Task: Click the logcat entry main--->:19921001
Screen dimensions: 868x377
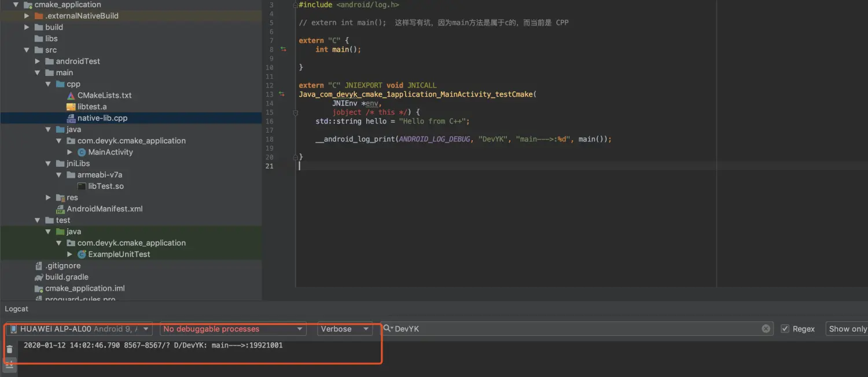Action: pyautogui.click(x=153, y=345)
